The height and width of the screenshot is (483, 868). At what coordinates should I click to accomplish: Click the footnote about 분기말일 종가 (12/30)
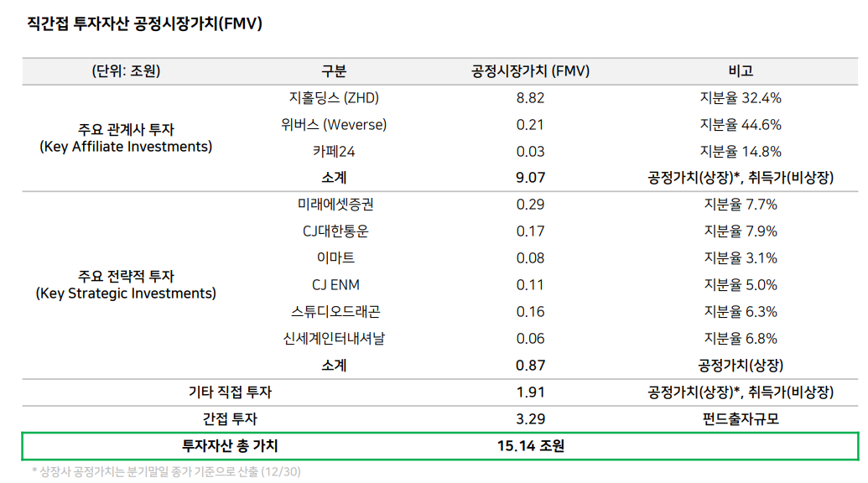click(x=166, y=472)
